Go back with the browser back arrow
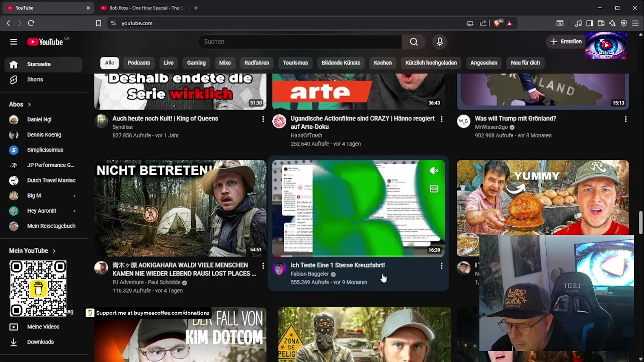 [x=8, y=23]
